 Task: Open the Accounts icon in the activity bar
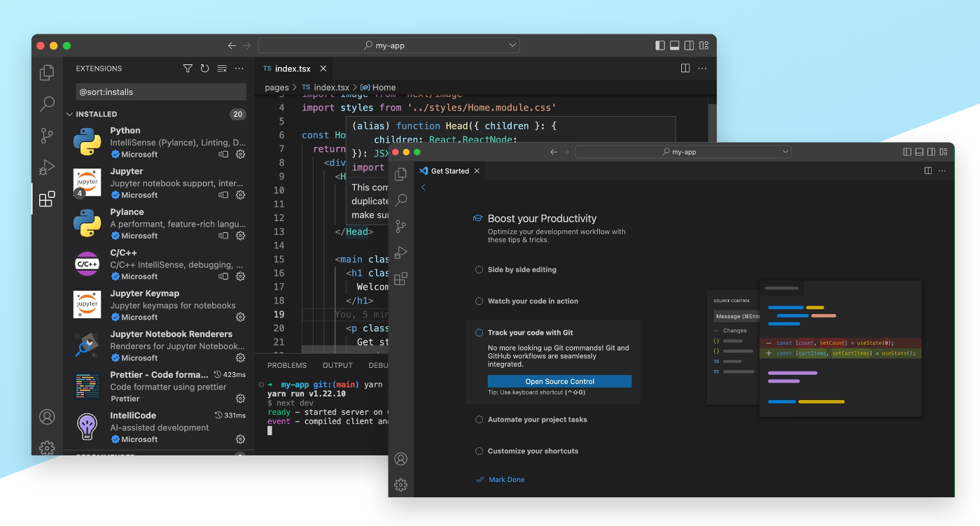coord(46,415)
